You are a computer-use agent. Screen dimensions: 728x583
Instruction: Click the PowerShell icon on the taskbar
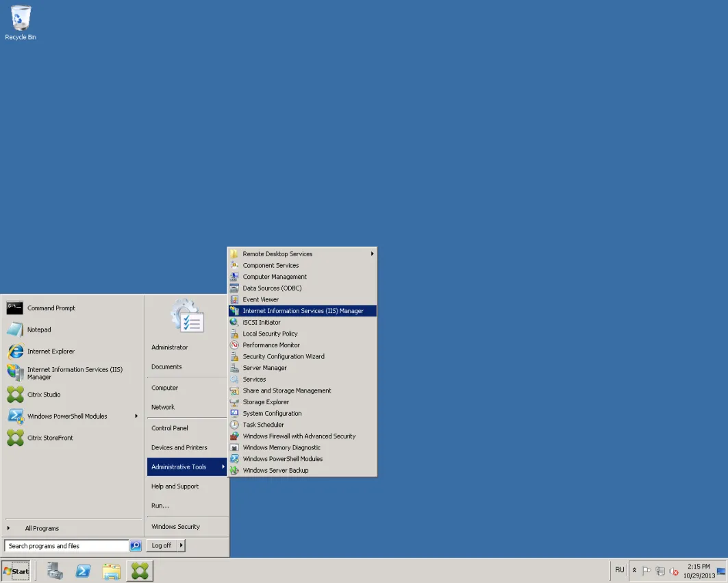[x=83, y=571]
